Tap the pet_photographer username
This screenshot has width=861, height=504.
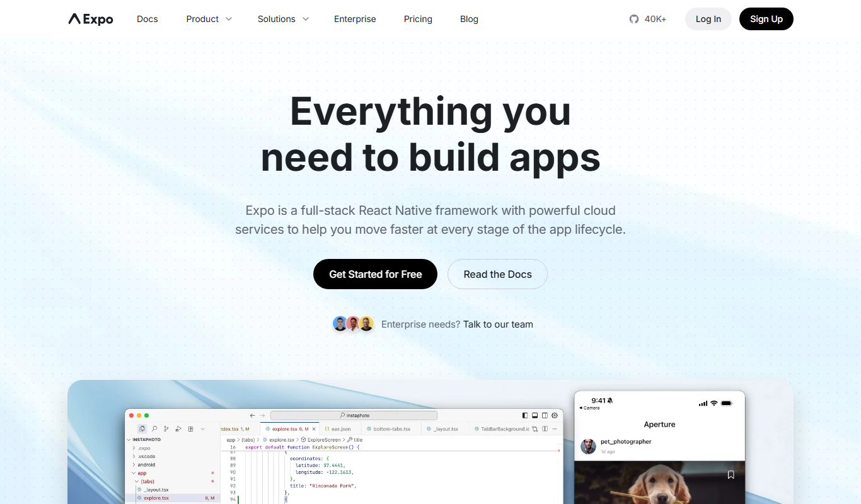pos(626,442)
